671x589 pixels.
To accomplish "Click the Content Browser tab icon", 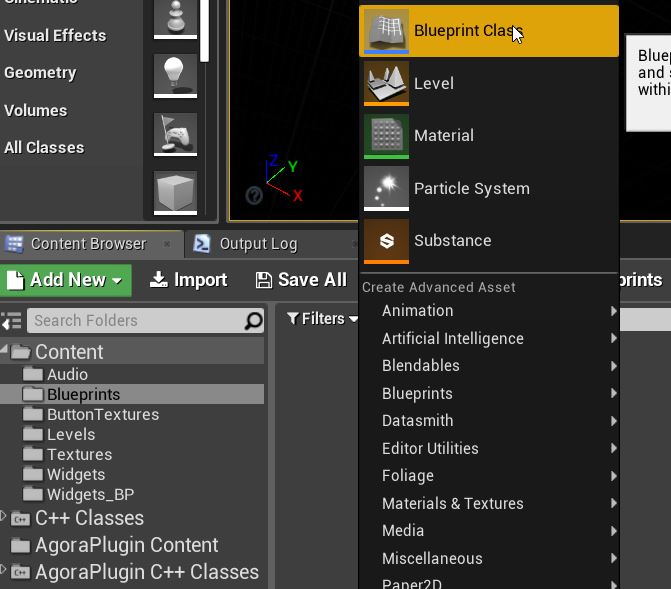I will click(x=14, y=244).
